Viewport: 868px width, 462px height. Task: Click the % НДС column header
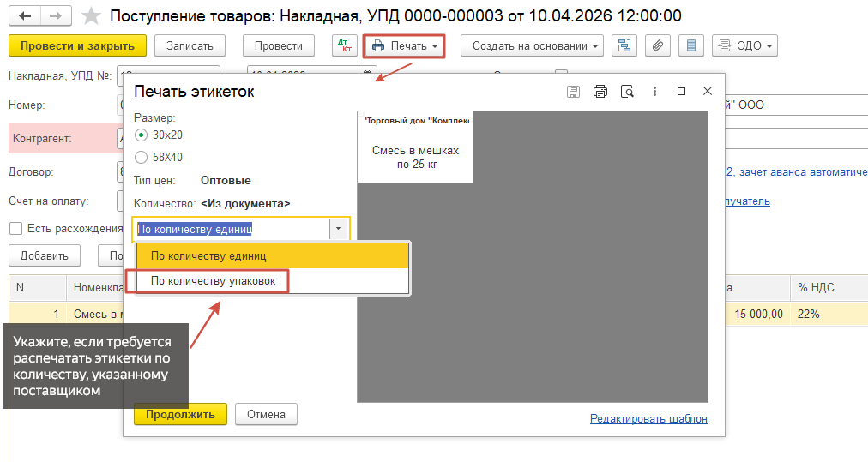tap(829, 288)
